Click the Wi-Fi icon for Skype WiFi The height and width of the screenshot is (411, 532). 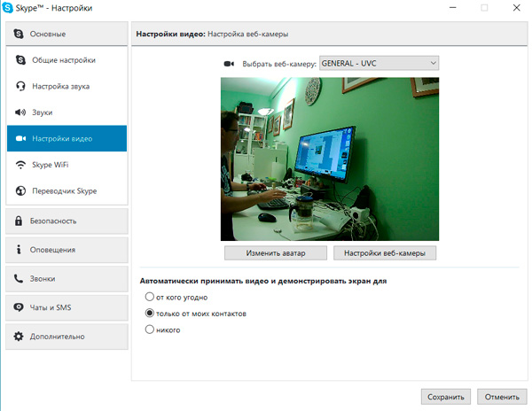point(20,165)
